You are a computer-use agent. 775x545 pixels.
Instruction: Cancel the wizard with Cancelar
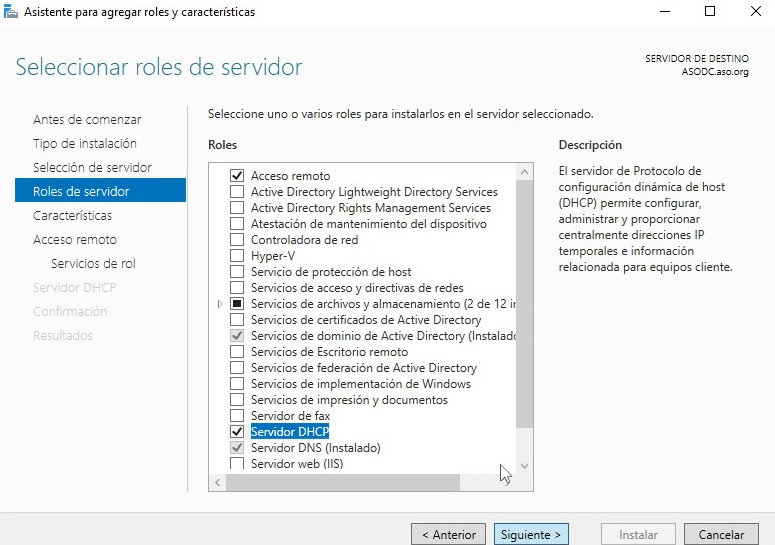[x=721, y=535]
